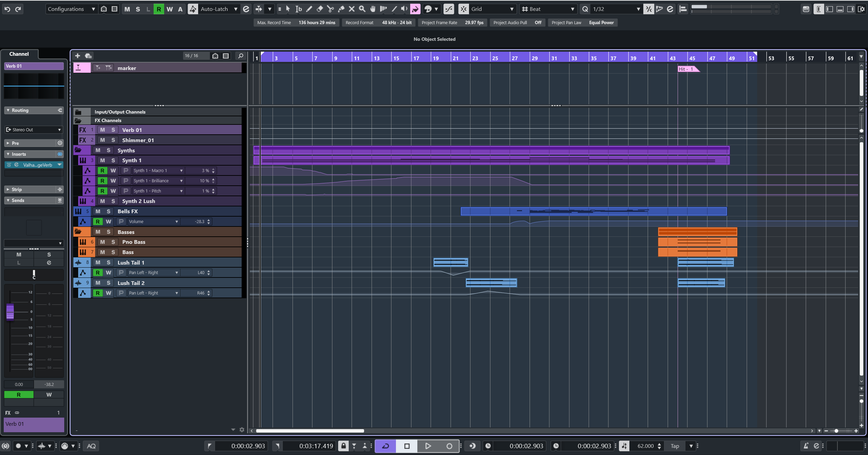Viewport: 868px width, 455px height.
Task: Switch to the Channel tab
Action: 19,54
